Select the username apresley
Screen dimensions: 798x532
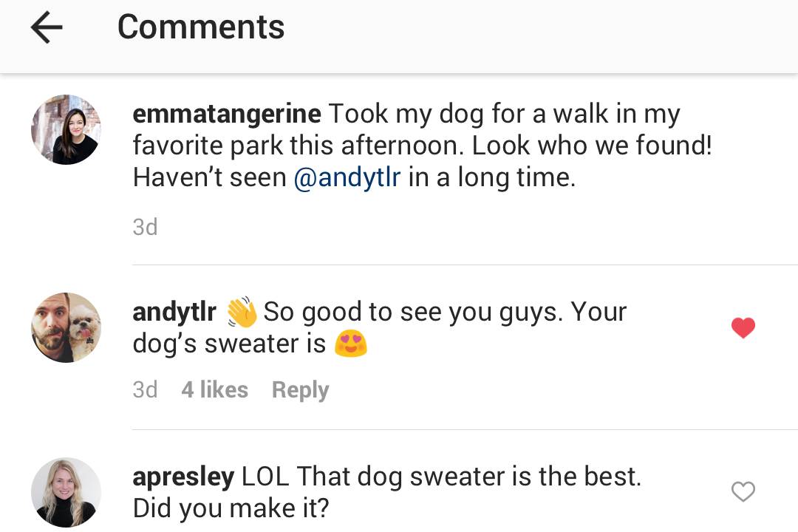pos(183,476)
